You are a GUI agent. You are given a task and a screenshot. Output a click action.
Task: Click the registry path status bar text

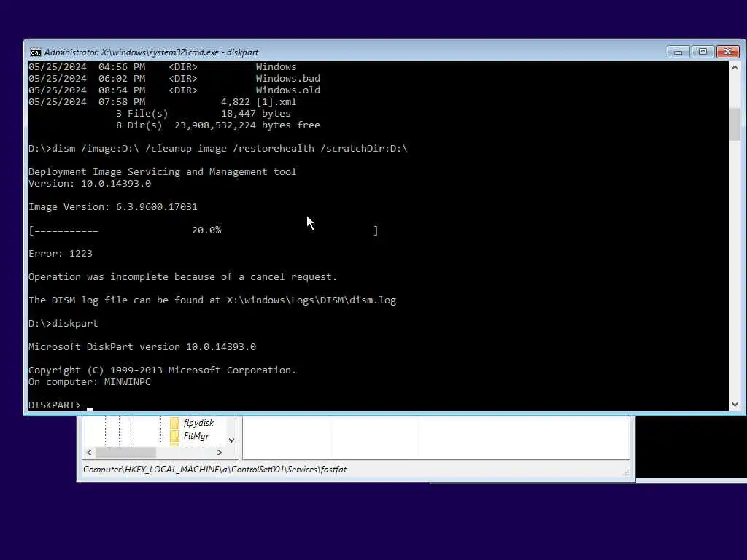[215, 470]
